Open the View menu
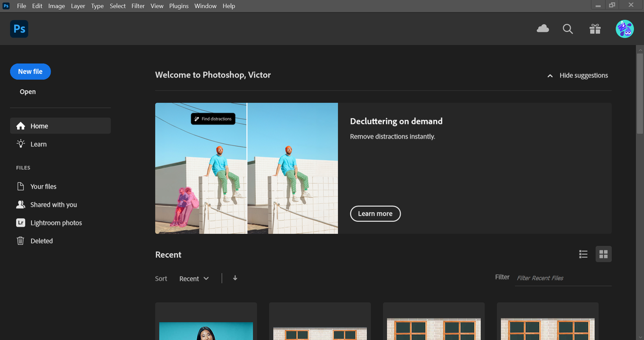644x340 pixels. pos(157,6)
